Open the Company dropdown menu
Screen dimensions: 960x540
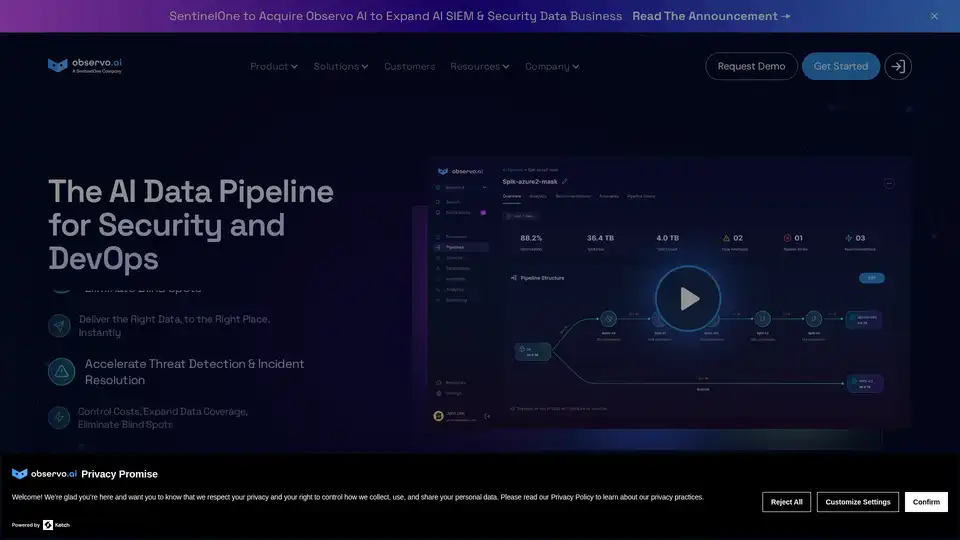(x=551, y=67)
